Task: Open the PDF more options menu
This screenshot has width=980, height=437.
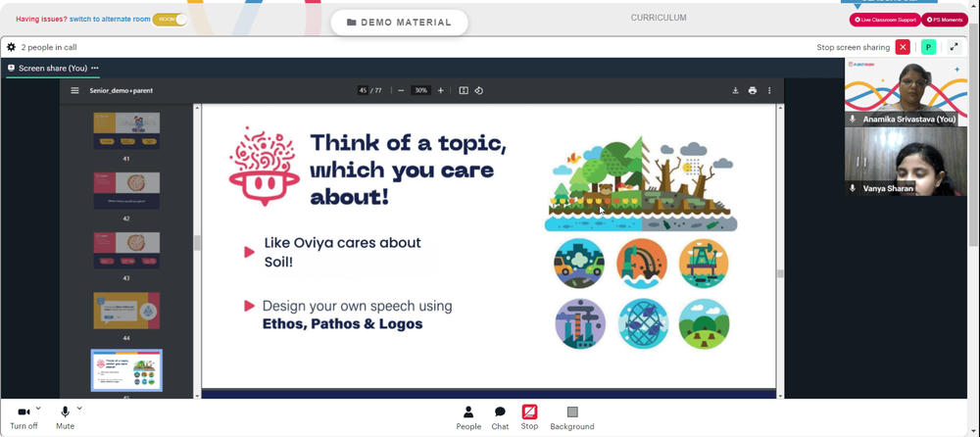Action: tap(769, 91)
